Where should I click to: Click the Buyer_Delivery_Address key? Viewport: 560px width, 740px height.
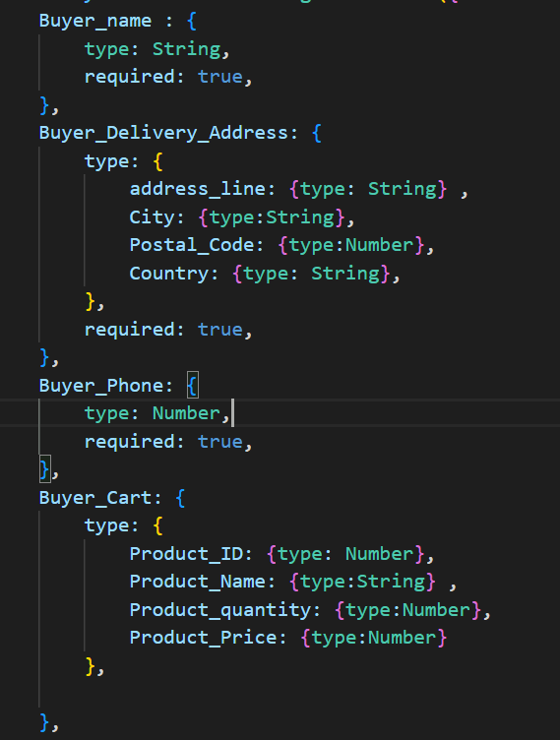[x=163, y=133]
